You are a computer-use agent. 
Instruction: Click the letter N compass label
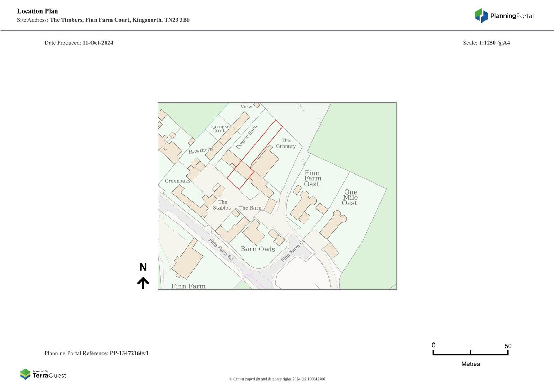coord(143,267)
